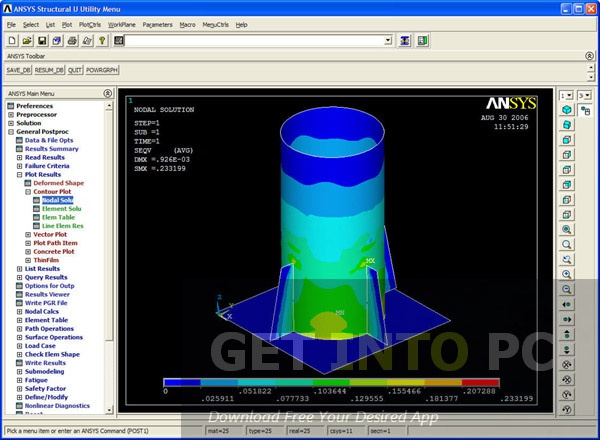Select the oblique view icon
The height and width of the screenshot is (440, 600).
(x=567, y=125)
